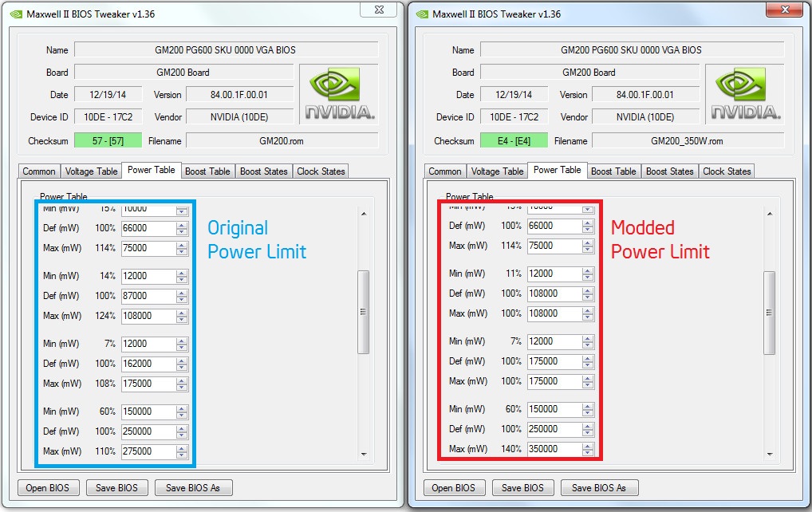Open Voltage Table tab in left window
Viewport: 812px width, 512px height.
click(x=91, y=171)
